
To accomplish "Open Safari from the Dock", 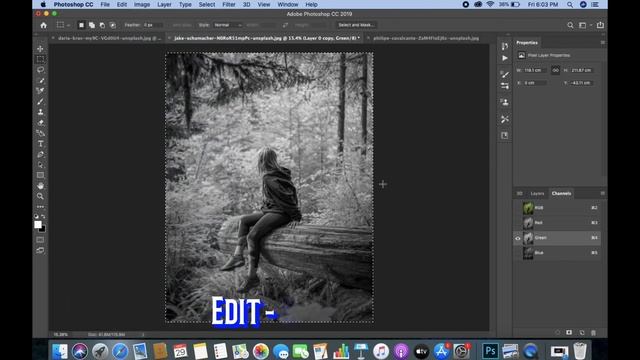I will 120,351.
